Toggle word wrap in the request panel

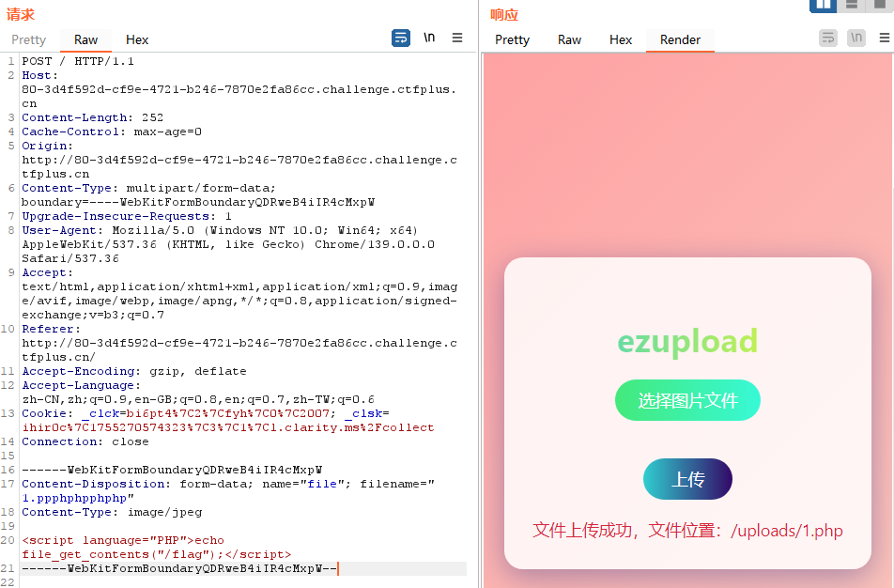tap(401, 39)
